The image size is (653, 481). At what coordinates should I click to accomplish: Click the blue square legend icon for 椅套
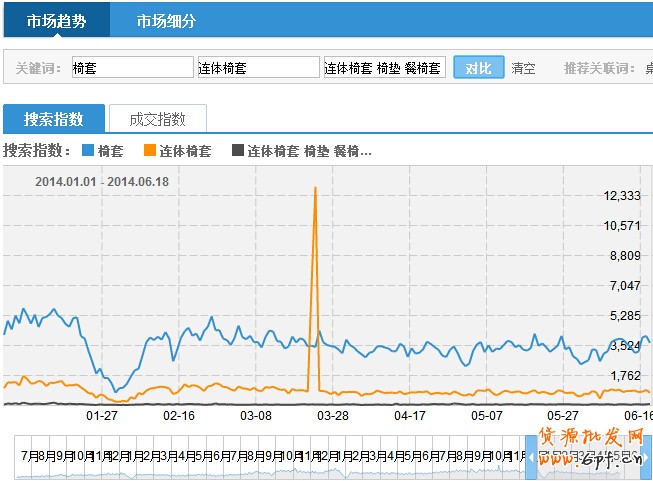87,151
